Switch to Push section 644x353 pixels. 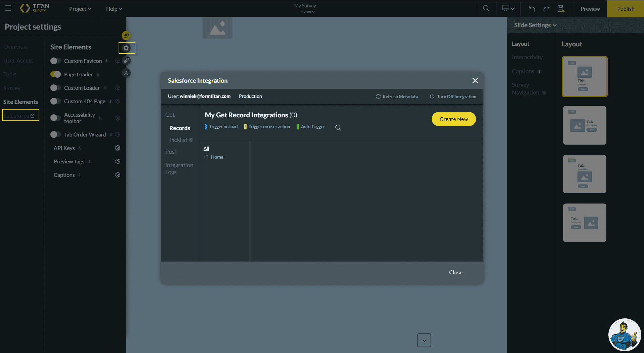point(171,152)
